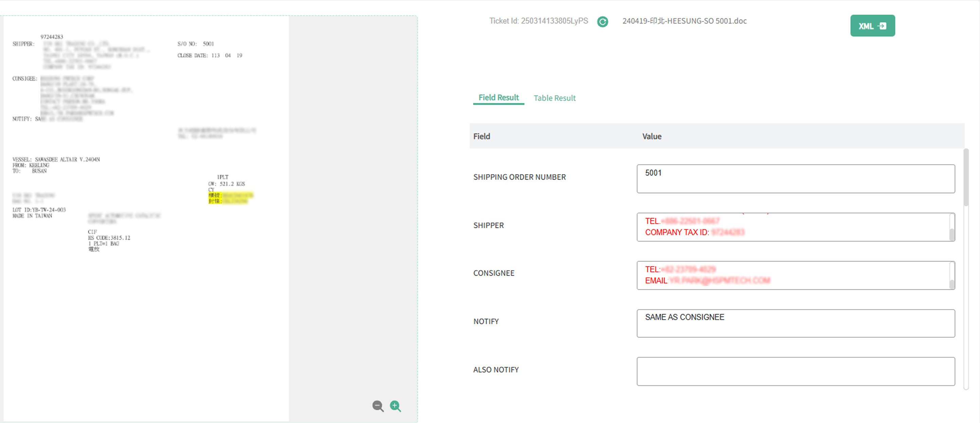
Task: Click the Notify field with SAME AS CONSIGNEE
Action: (795, 323)
